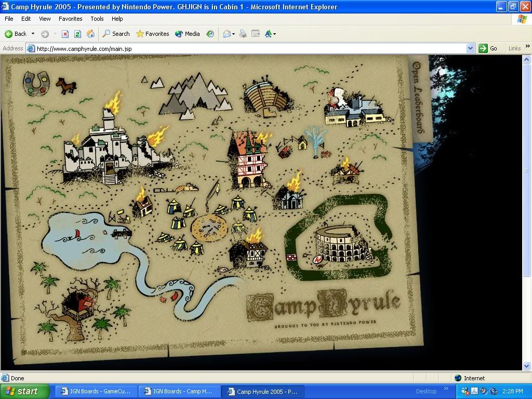This screenshot has height=399, width=532.
Task: Stop loading with the red X icon
Action: pyautogui.click(x=65, y=34)
